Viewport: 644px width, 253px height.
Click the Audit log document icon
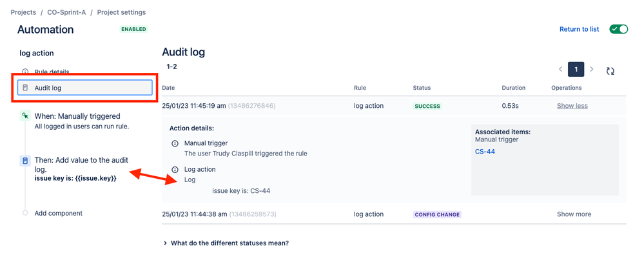pos(25,88)
